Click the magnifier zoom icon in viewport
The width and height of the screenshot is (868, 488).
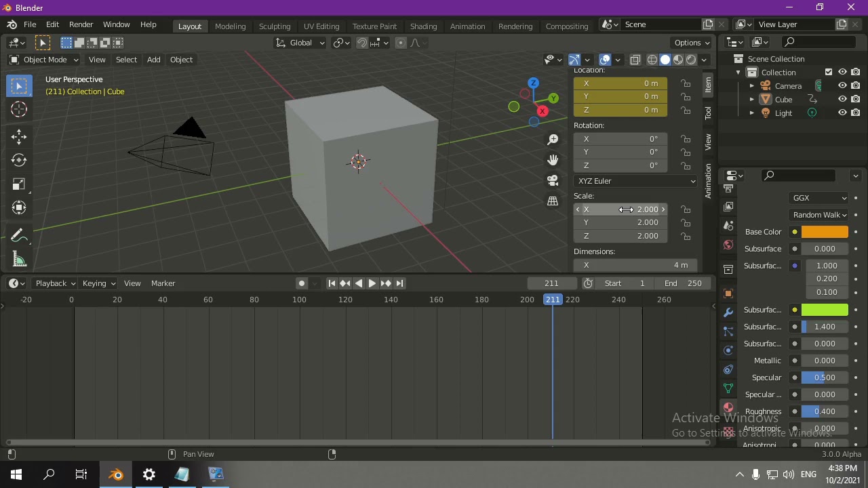(553, 139)
